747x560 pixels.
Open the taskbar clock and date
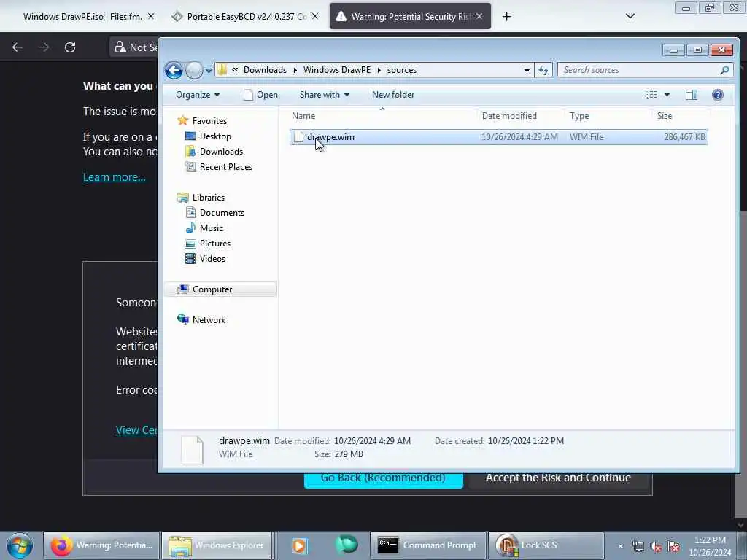710,546
